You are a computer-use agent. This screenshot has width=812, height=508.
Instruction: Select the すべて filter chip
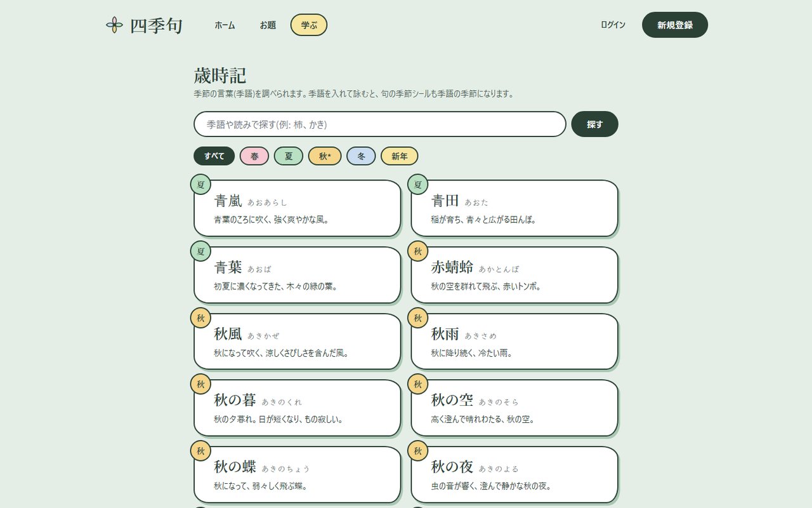click(x=214, y=156)
